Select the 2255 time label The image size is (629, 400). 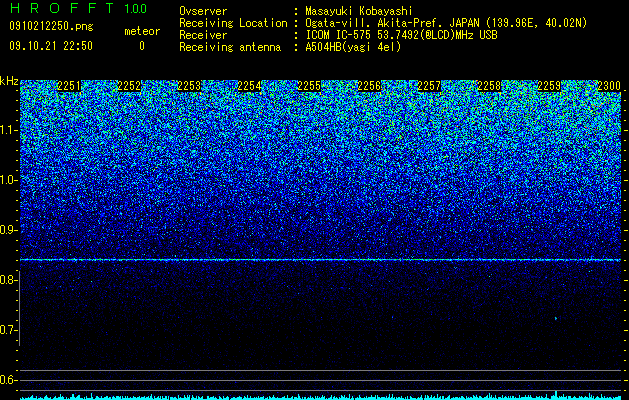click(x=309, y=86)
